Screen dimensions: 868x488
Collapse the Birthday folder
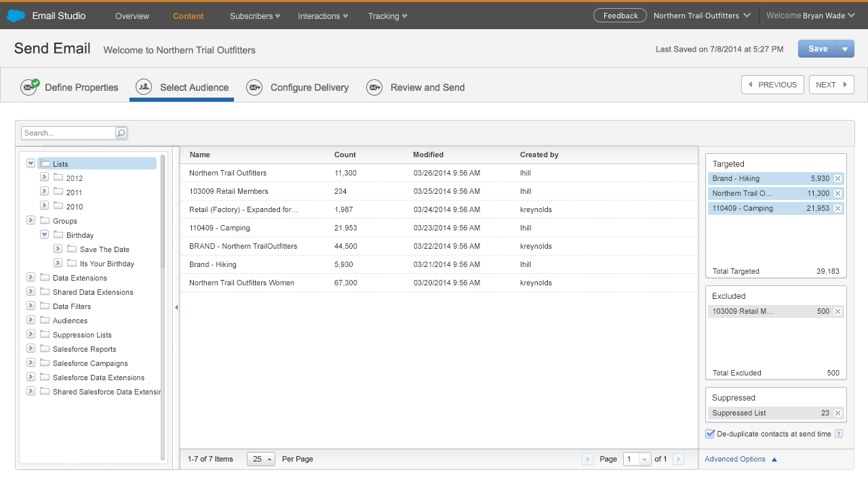coord(44,235)
